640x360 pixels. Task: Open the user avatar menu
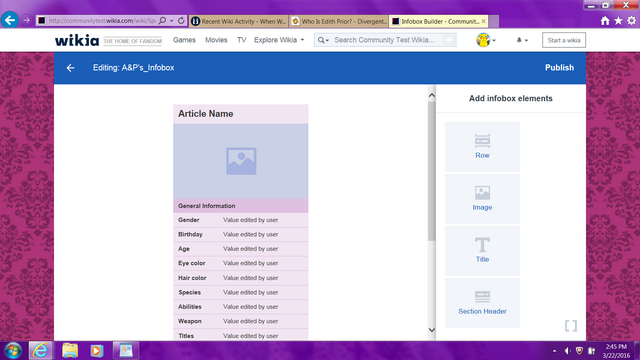[x=485, y=40]
